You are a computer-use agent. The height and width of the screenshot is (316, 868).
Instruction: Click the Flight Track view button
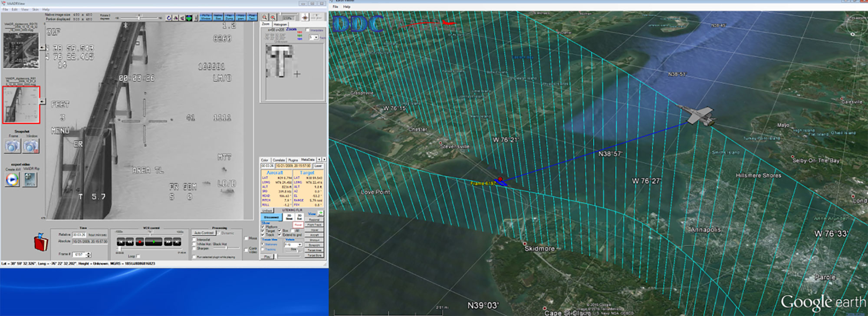314,225
